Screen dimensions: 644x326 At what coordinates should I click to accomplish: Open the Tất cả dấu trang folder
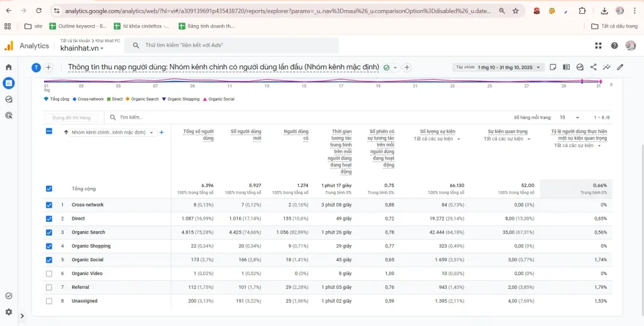click(614, 26)
